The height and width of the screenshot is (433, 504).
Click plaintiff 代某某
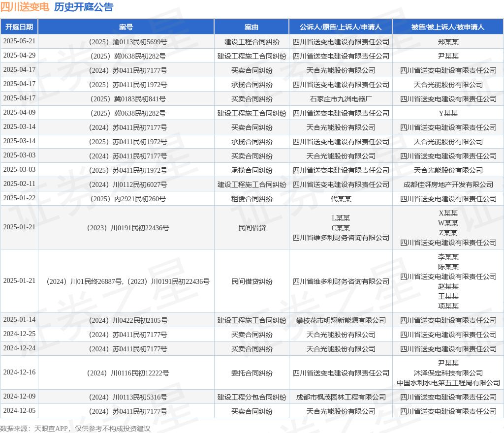coord(341,199)
